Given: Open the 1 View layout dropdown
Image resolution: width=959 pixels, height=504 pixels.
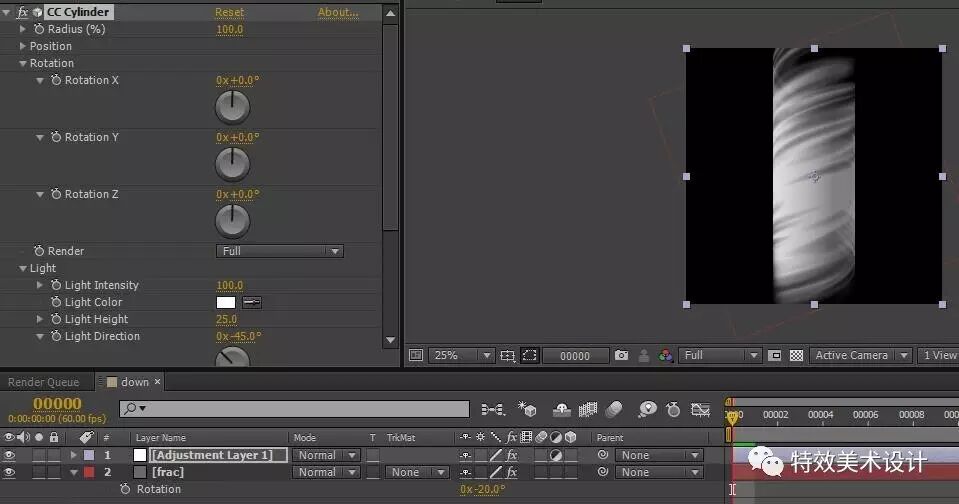Looking at the screenshot, I should [x=939, y=355].
